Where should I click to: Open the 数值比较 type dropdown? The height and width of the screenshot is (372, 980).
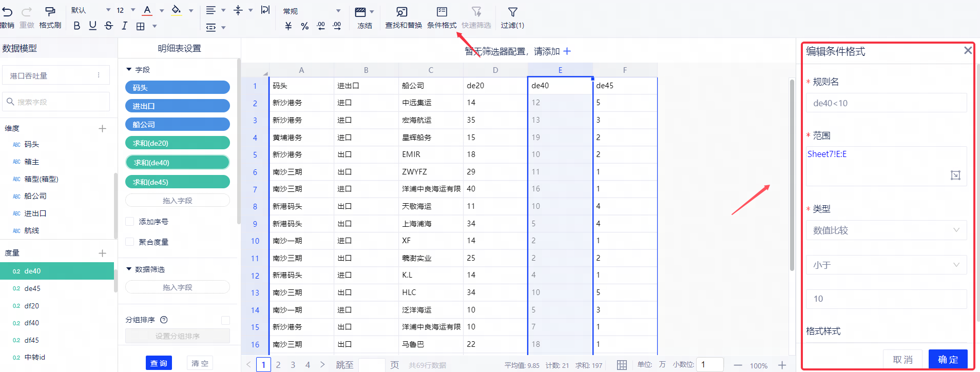pos(886,230)
